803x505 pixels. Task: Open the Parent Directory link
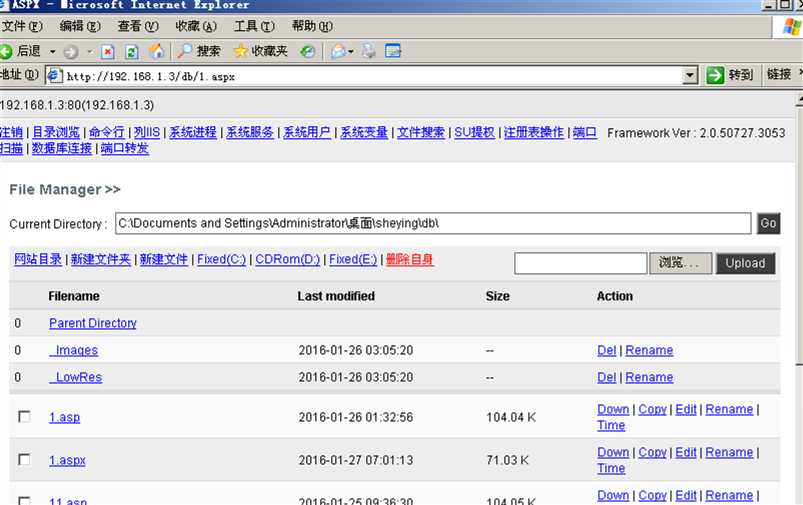point(93,323)
